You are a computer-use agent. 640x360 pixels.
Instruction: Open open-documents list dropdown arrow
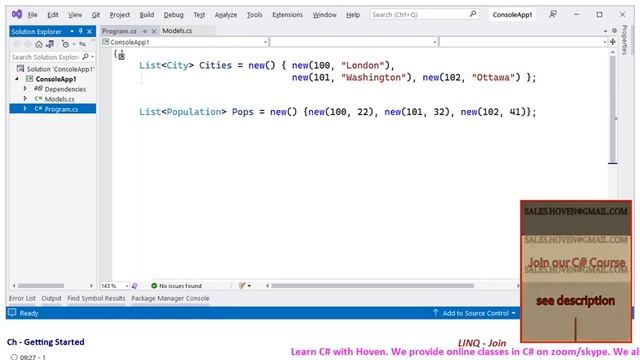tap(605, 31)
